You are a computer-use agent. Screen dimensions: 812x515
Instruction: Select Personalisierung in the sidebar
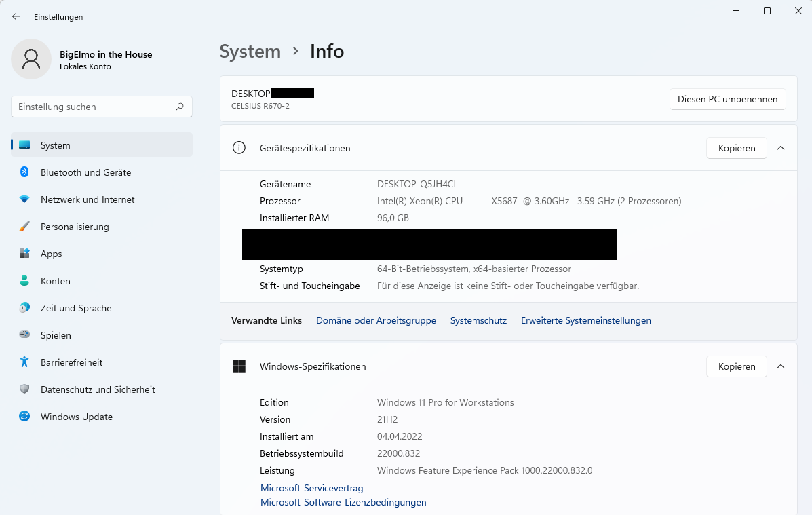coord(102,227)
